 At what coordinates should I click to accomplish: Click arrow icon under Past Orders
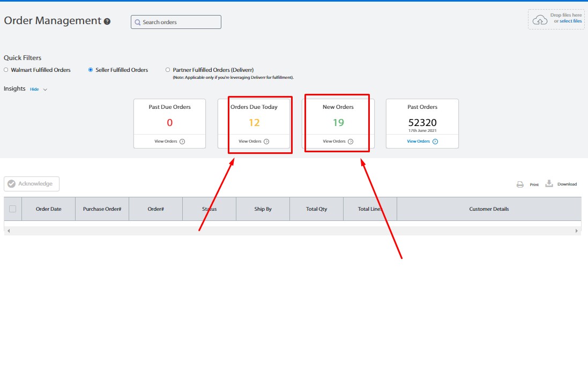435,142
